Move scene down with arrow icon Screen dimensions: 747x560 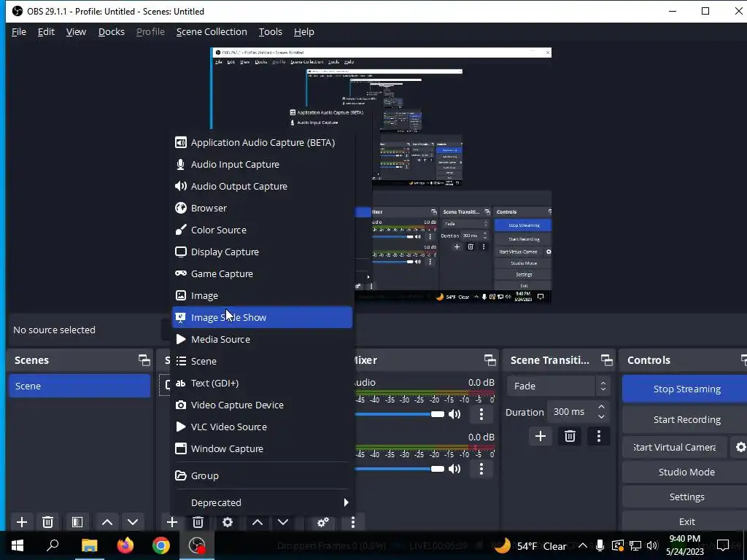[133, 522]
